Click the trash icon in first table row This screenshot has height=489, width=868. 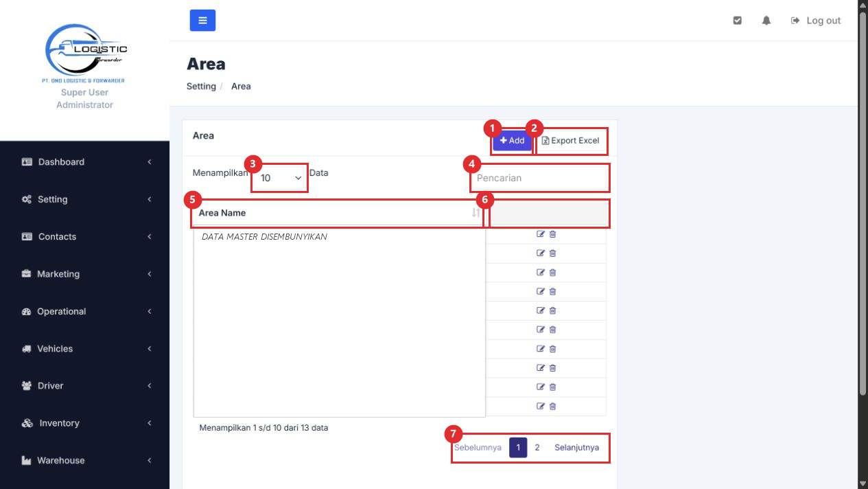click(x=553, y=234)
